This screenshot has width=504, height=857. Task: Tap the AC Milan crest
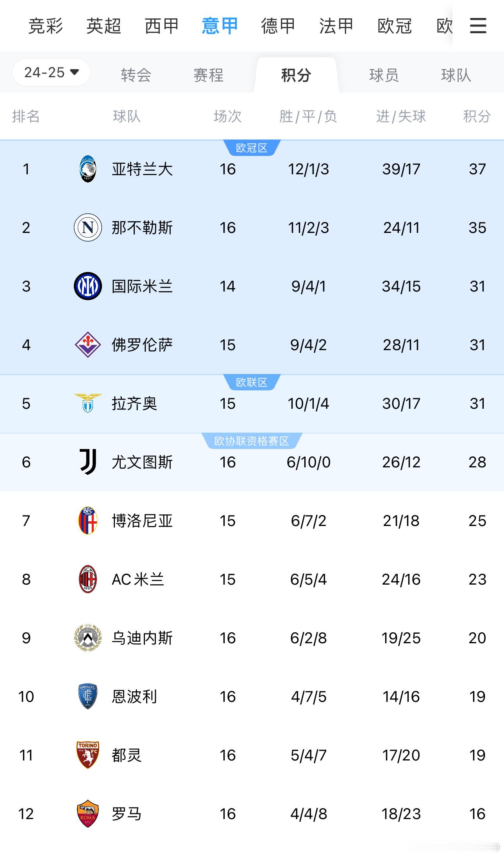tap(88, 579)
